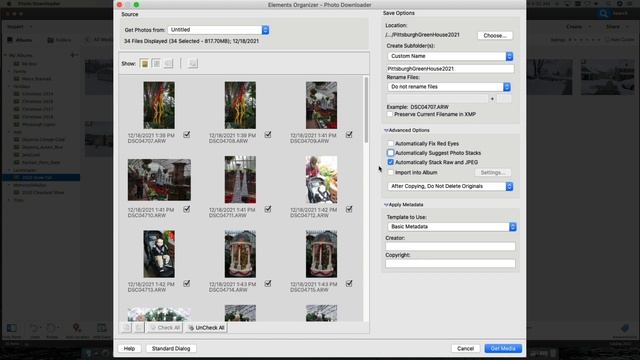The height and width of the screenshot is (360, 640).
Task: Click the Copyright text field
Action: point(450,264)
